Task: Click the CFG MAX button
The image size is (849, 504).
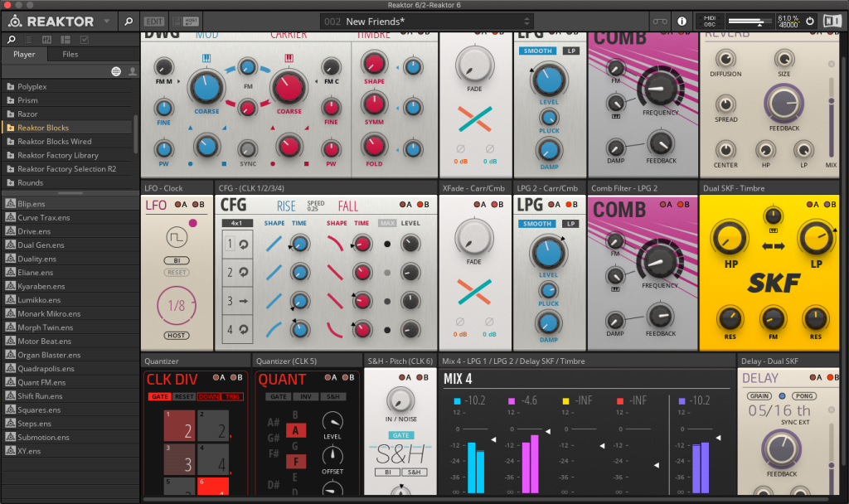Action: click(387, 223)
